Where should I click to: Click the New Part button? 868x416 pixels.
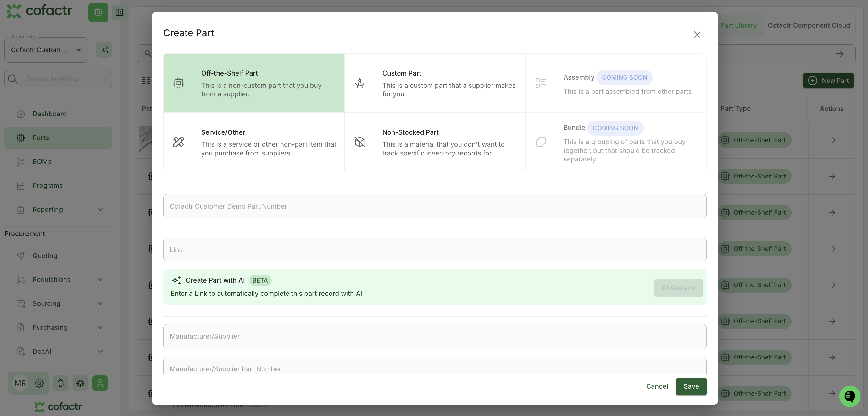[x=828, y=81]
